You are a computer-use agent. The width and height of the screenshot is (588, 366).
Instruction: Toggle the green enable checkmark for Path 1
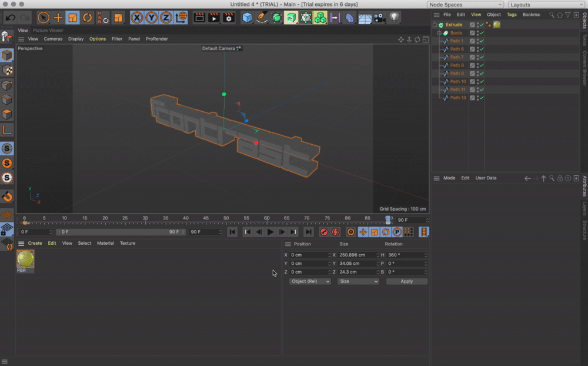pos(482,41)
